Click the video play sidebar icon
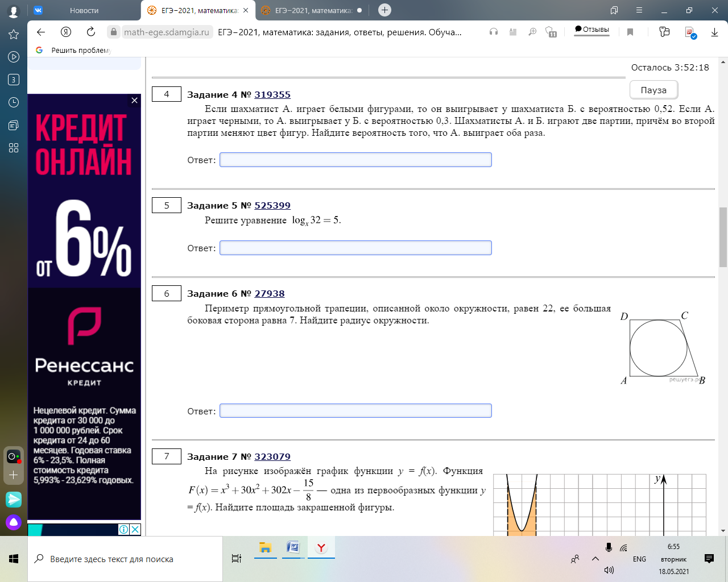Viewport: 728px width, 582px height. pyautogui.click(x=14, y=57)
